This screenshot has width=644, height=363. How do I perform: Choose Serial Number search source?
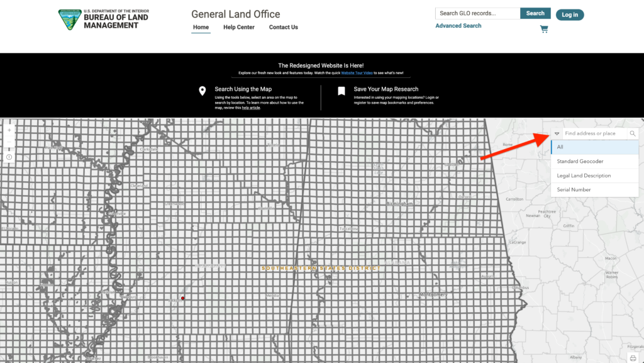coord(595,190)
